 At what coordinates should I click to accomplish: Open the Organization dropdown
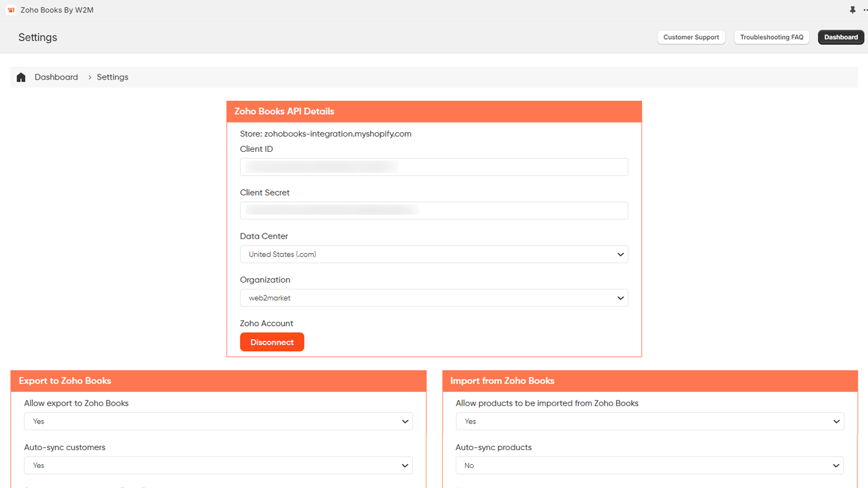(433, 298)
